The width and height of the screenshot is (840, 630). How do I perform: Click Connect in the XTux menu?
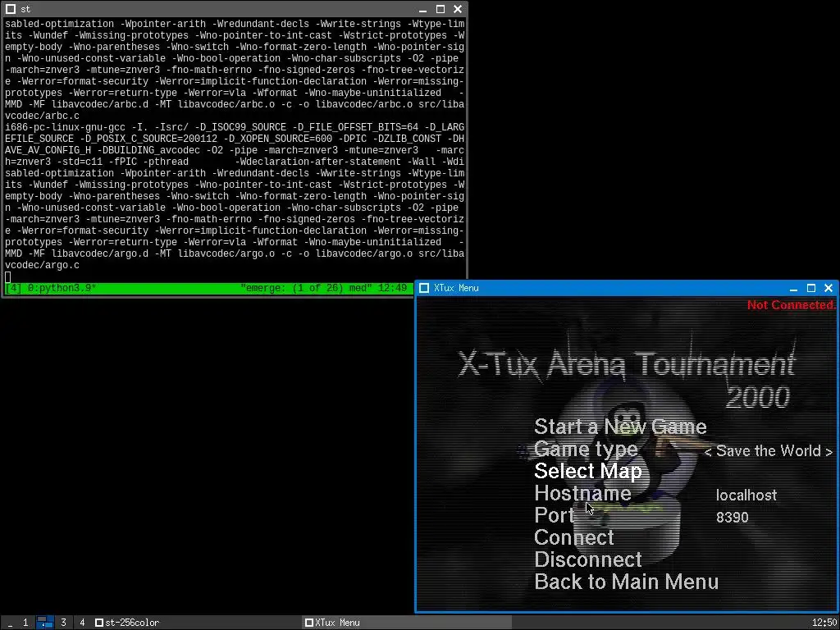pos(573,537)
